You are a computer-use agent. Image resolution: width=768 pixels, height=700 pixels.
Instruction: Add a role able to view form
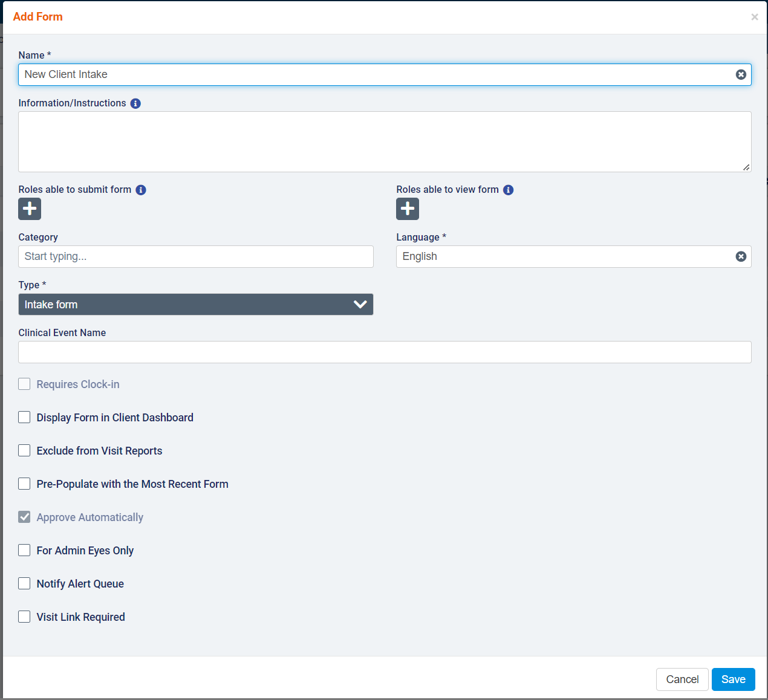[407, 209]
